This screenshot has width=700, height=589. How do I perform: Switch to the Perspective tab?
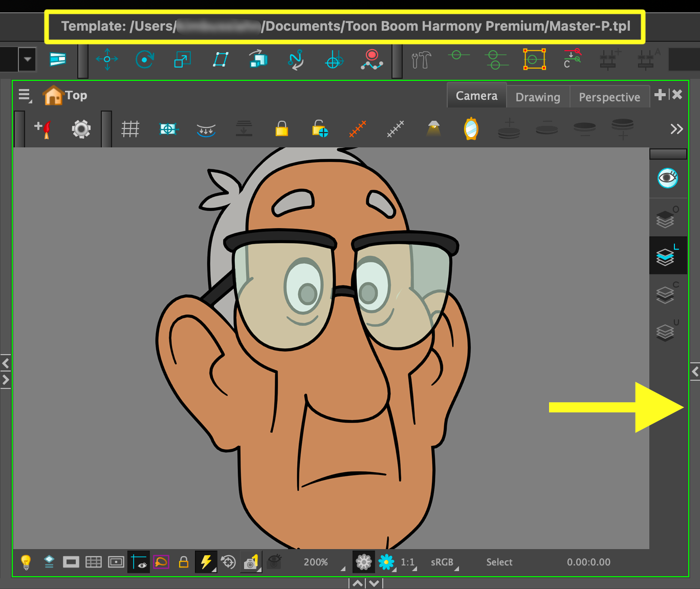tap(609, 97)
